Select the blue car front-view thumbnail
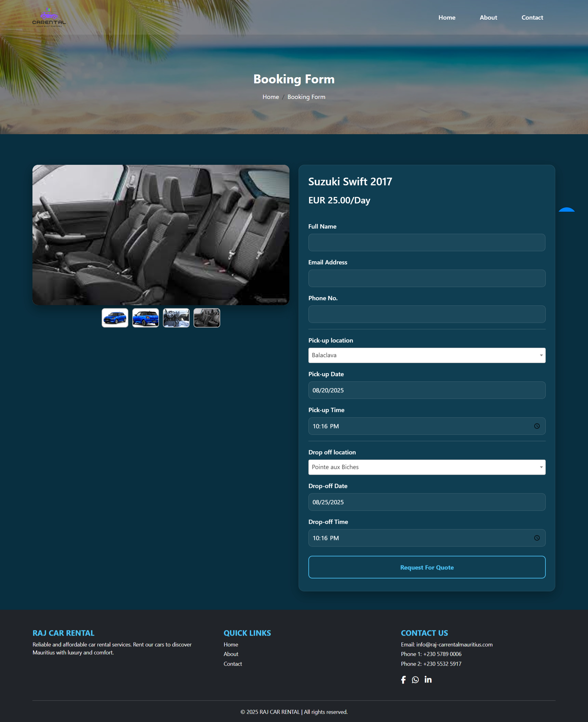Image resolution: width=588 pixels, height=722 pixels. (115, 317)
